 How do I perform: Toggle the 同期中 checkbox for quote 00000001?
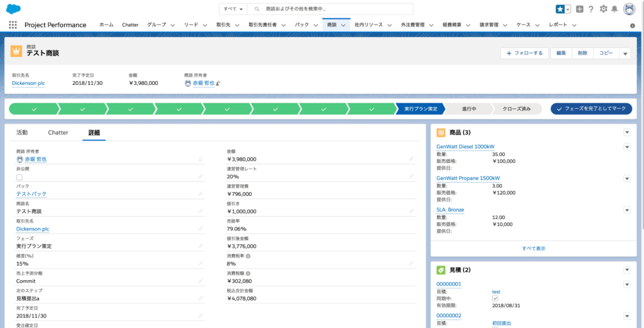(x=495, y=298)
